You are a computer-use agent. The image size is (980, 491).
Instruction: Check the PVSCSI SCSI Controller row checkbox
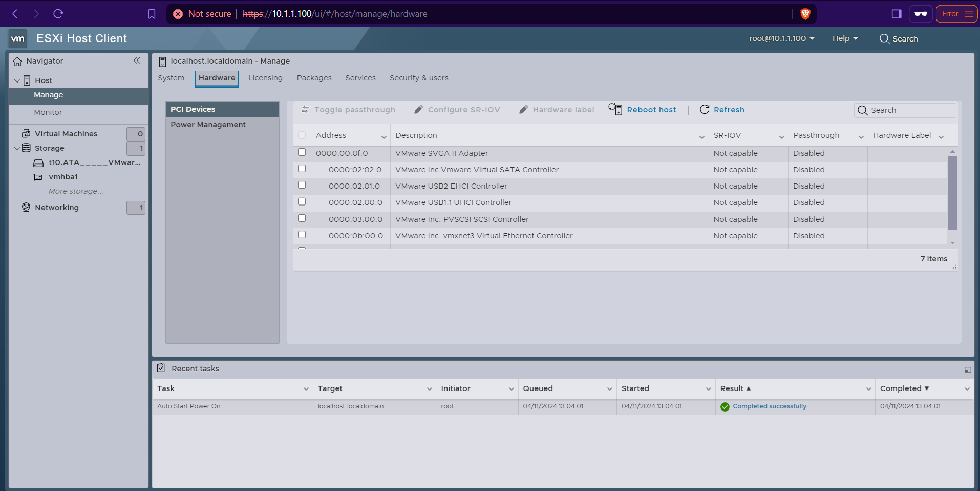pyautogui.click(x=302, y=218)
